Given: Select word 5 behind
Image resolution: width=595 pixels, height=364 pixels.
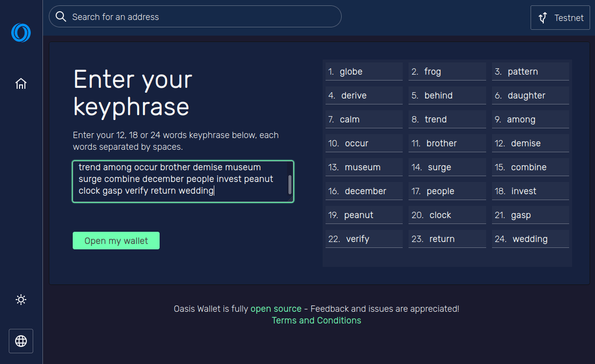Looking at the screenshot, I should tap(447, 96).
